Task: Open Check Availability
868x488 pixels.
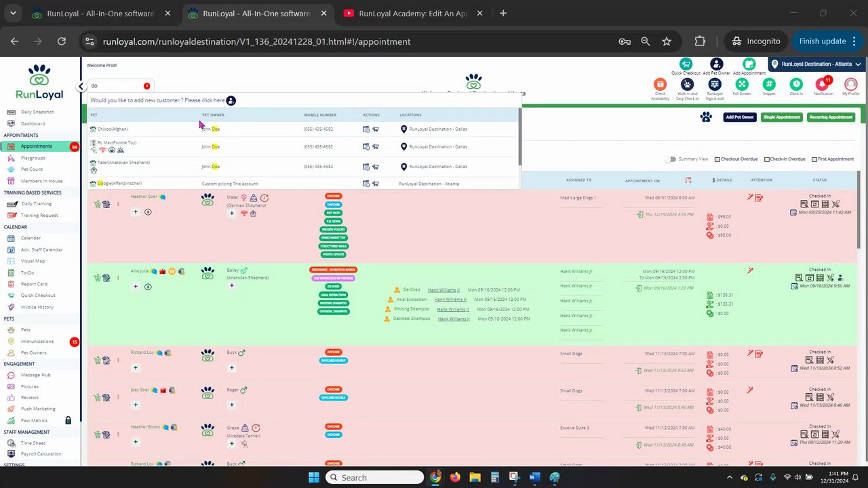Action: tap(660, 84)
